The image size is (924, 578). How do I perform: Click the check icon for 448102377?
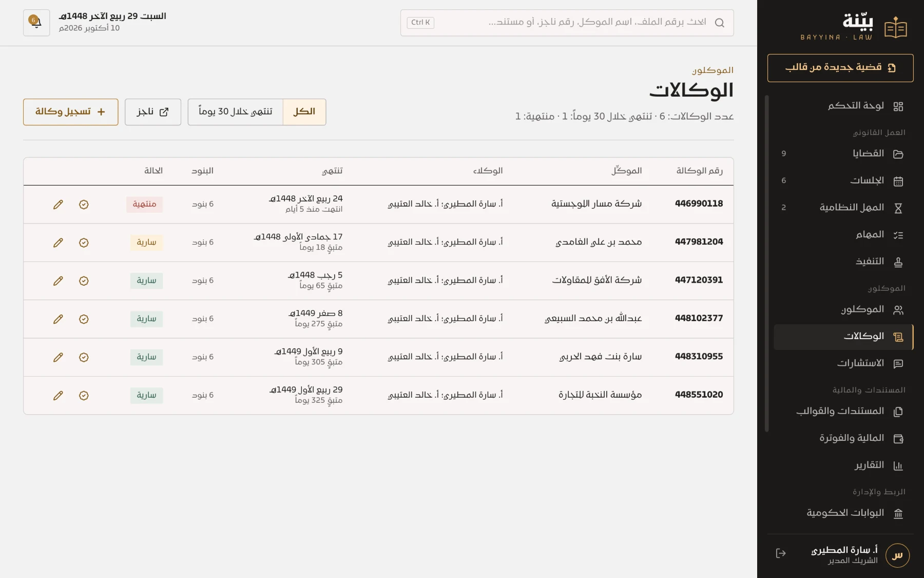(84, 319)
